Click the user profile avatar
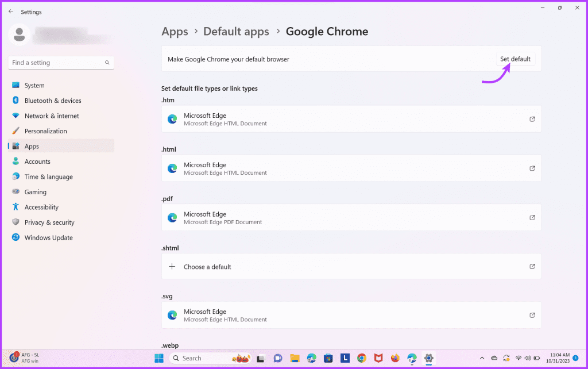 click(19, 34)
